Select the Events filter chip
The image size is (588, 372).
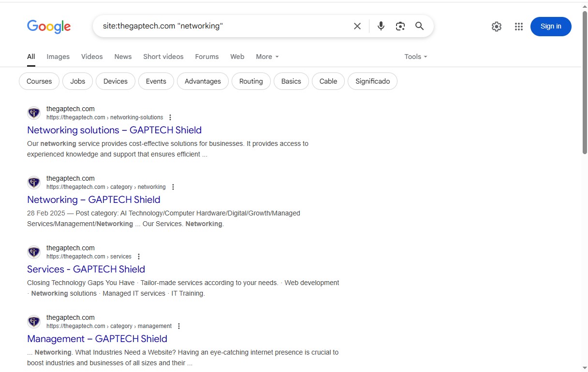point(156,81)
